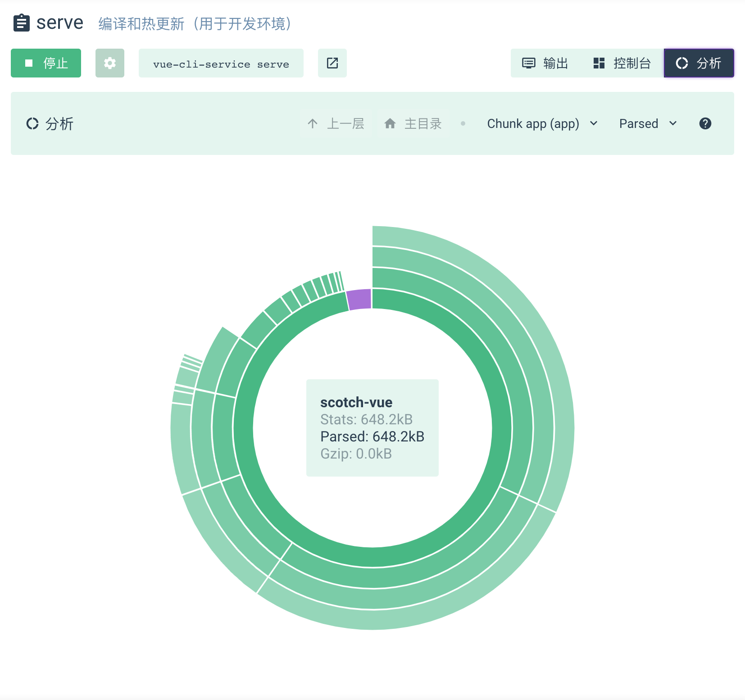Click the Parsed: 648.2kB value
This screenshot has width=745, height=700.
(x=372, y=436)
